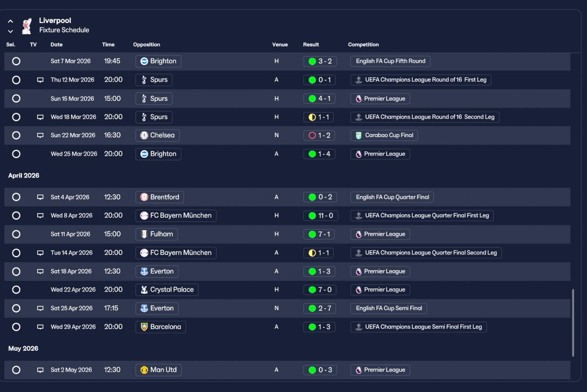This screenshot has width=587, height=392.
Task: Click the Fulham club badge icon
Action: point(144,234)
